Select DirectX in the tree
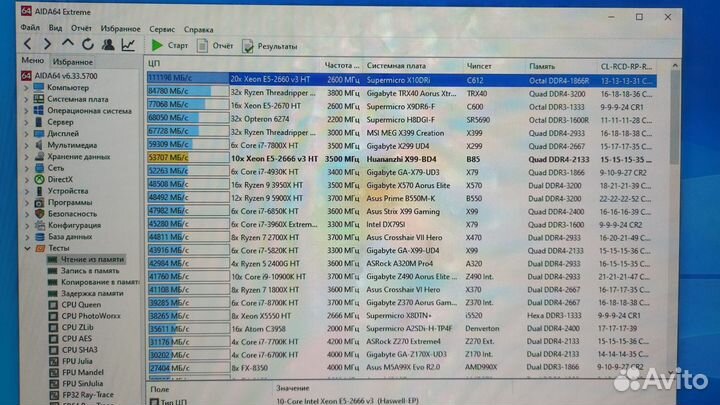720x405 pixels. [60, 179]
